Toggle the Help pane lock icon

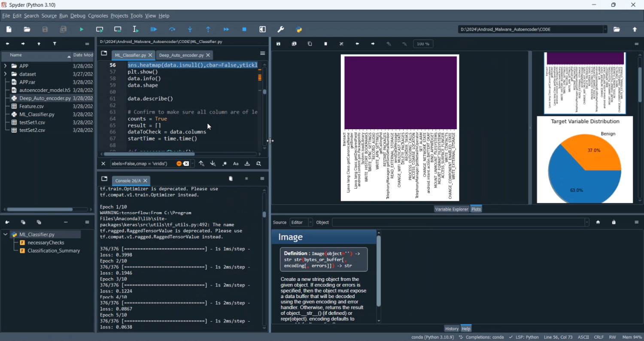tap(614, 222)
